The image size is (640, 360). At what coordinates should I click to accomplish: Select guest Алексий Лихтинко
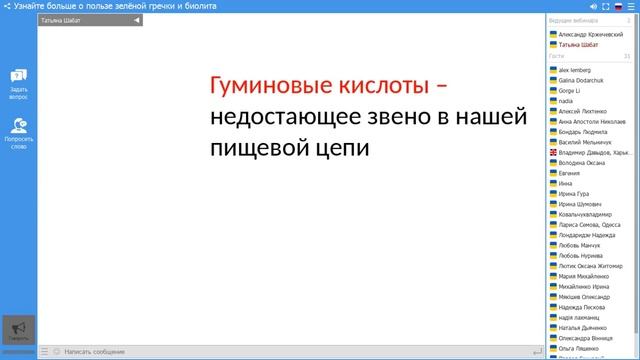582,111
